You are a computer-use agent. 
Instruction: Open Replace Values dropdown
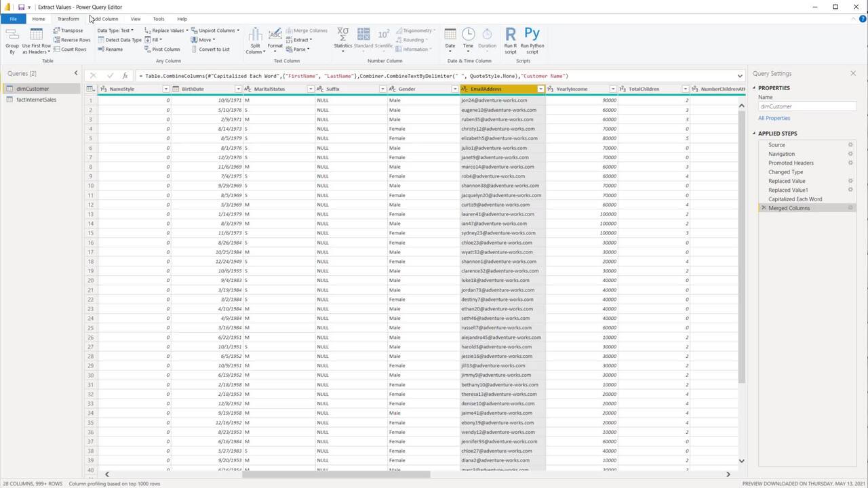click(166, 30)
